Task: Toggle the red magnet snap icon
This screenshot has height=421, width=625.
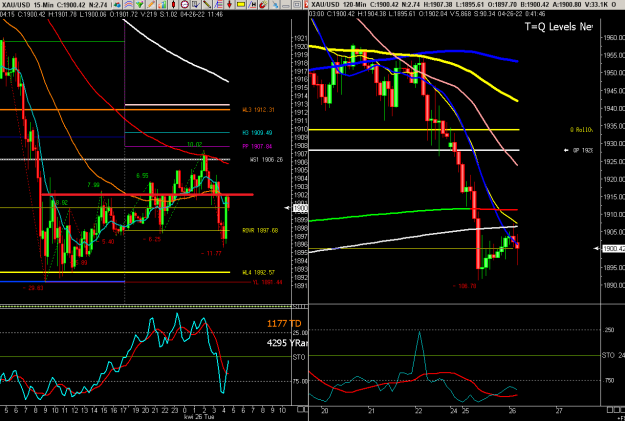Action: pos(263,5)
